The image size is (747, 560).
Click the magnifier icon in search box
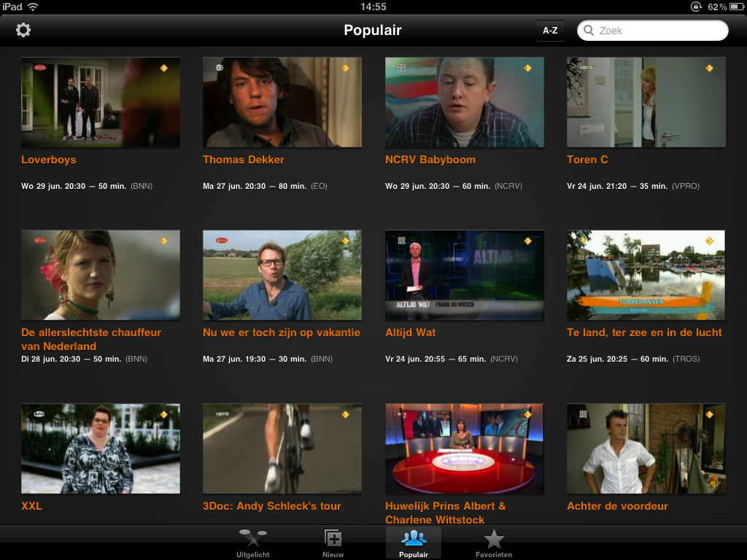tap(589, 31)
